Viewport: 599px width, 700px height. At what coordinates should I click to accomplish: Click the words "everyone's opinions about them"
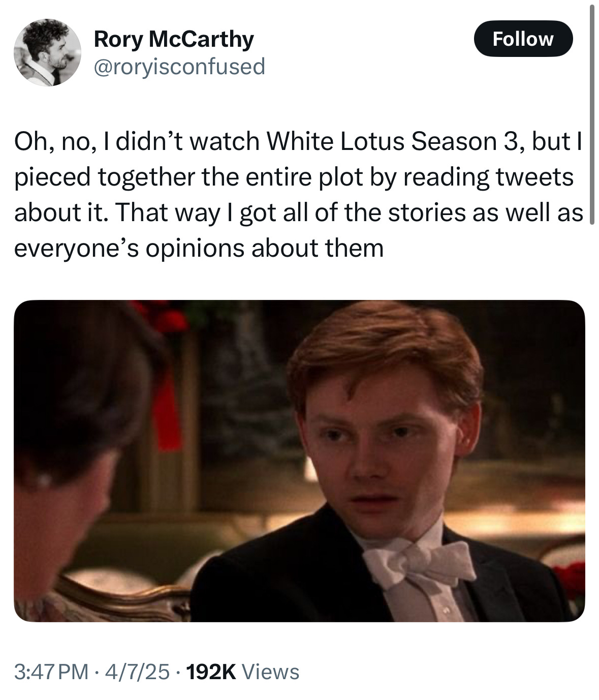[199, 249]
